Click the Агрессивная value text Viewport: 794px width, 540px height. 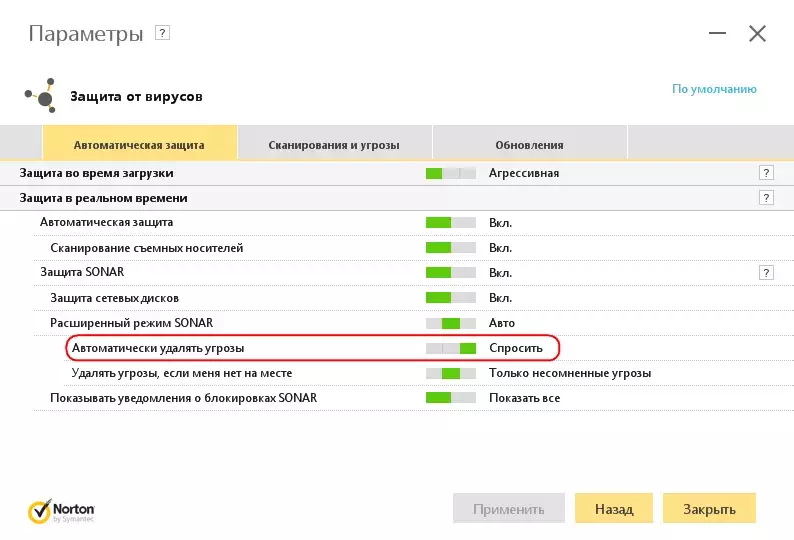coord(524,173)
